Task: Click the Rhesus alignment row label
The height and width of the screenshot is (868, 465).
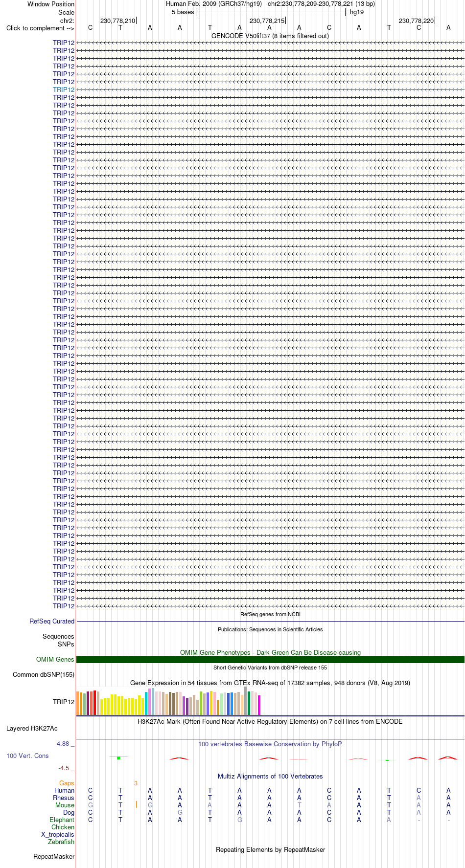Action: 64,798
